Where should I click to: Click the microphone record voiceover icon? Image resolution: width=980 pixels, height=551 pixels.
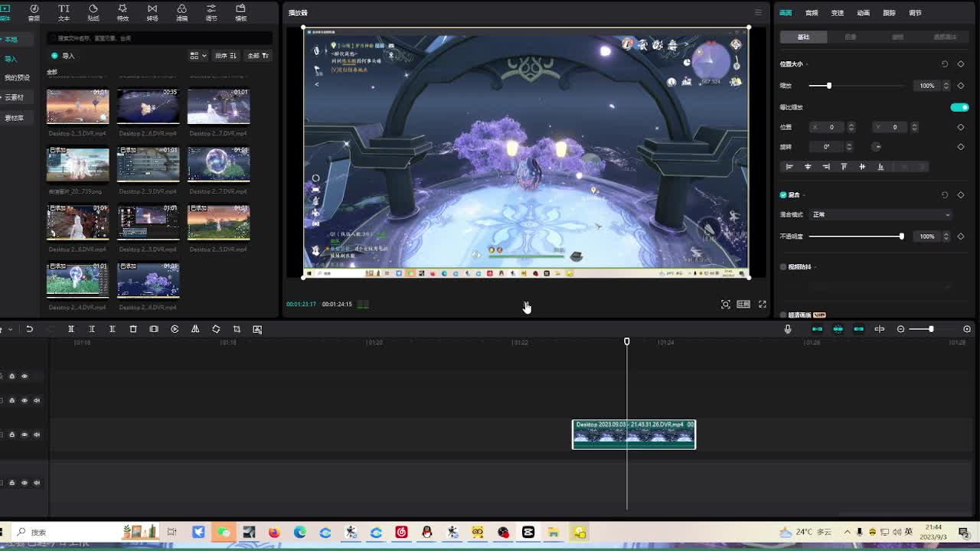pos(787,329)
